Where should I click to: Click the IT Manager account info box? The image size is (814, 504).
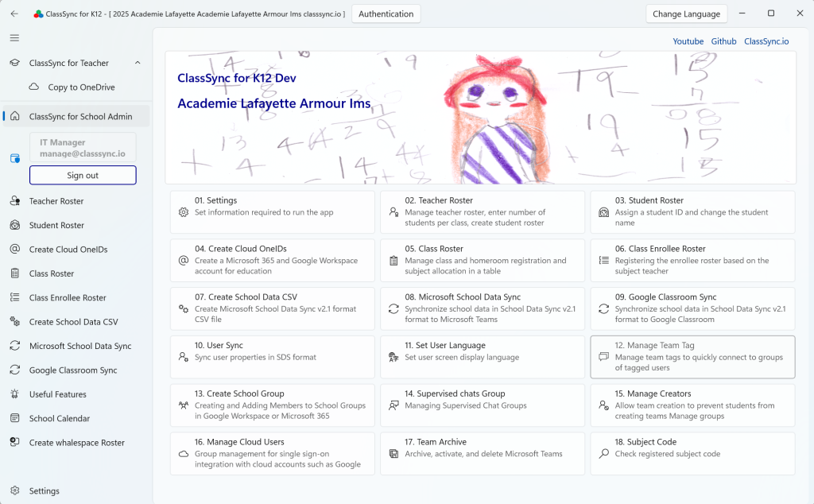click(83, 147)
